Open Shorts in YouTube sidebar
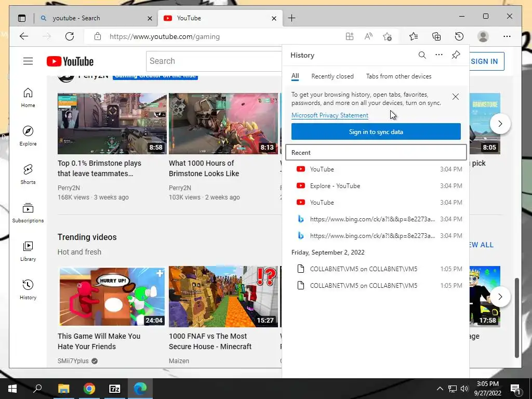This screenshot has width=532, height=399. click(x=28, y=175)
